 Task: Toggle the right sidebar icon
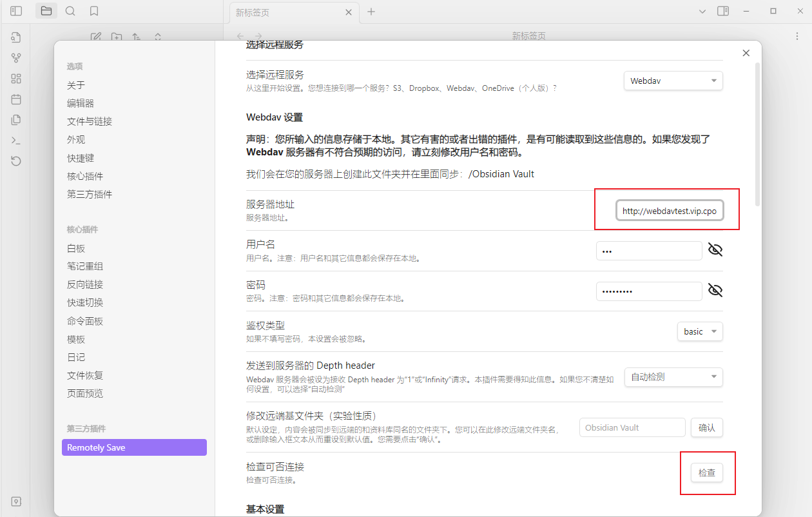pos(723,11)
